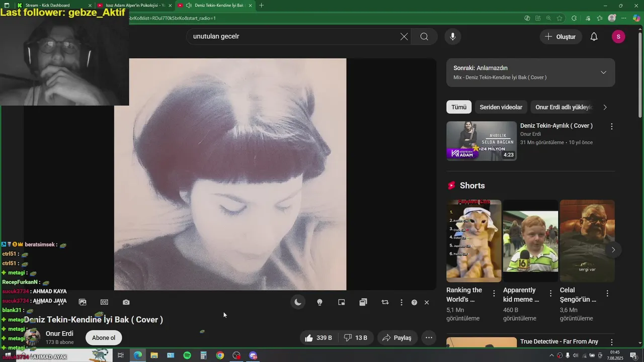
Task: Open the Deniz Tekin-Ayrılık video thumbnail
Action: coord(481,141)
